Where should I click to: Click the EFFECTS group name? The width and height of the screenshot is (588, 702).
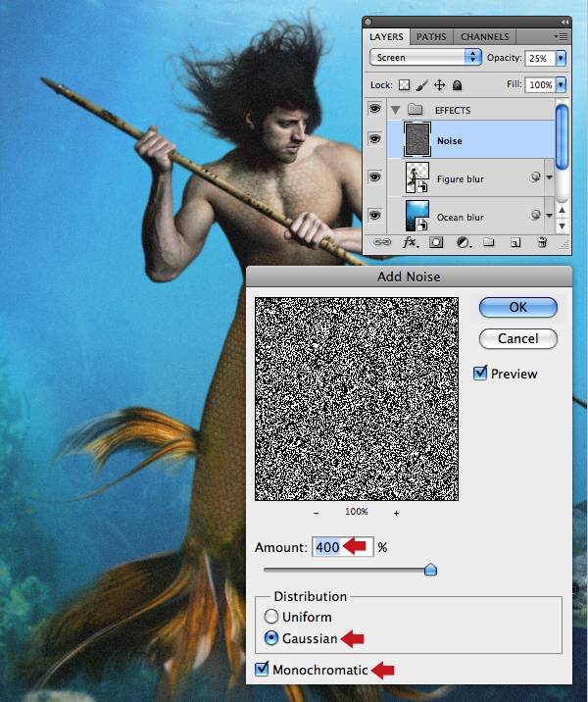click(x=453, y=110)
